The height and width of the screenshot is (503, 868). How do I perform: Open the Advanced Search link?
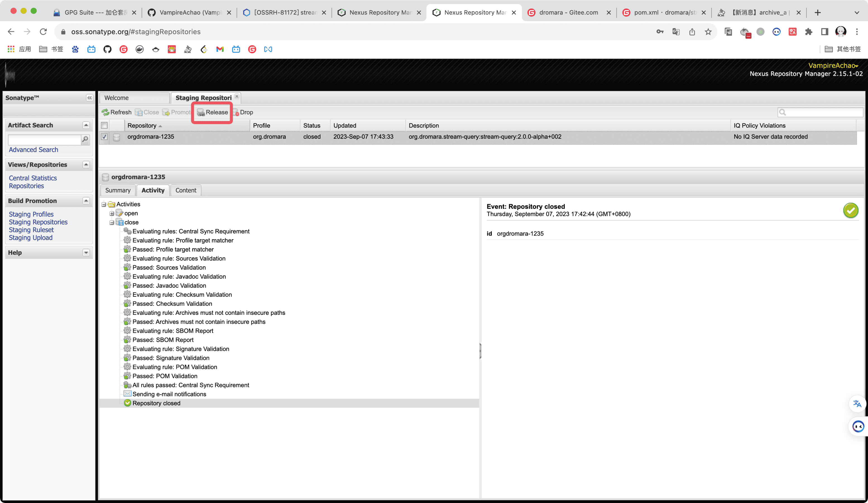(33, 150)
